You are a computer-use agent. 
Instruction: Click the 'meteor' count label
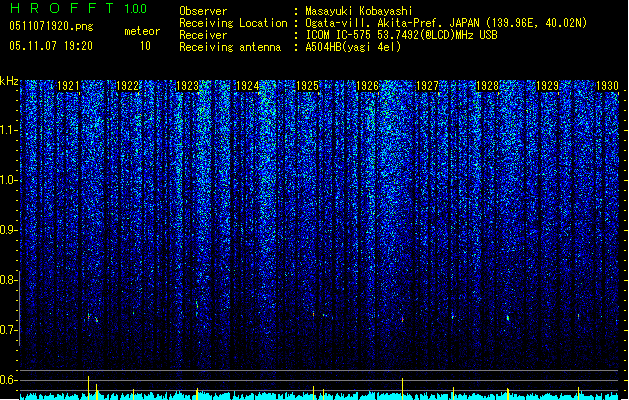[142, 31]
